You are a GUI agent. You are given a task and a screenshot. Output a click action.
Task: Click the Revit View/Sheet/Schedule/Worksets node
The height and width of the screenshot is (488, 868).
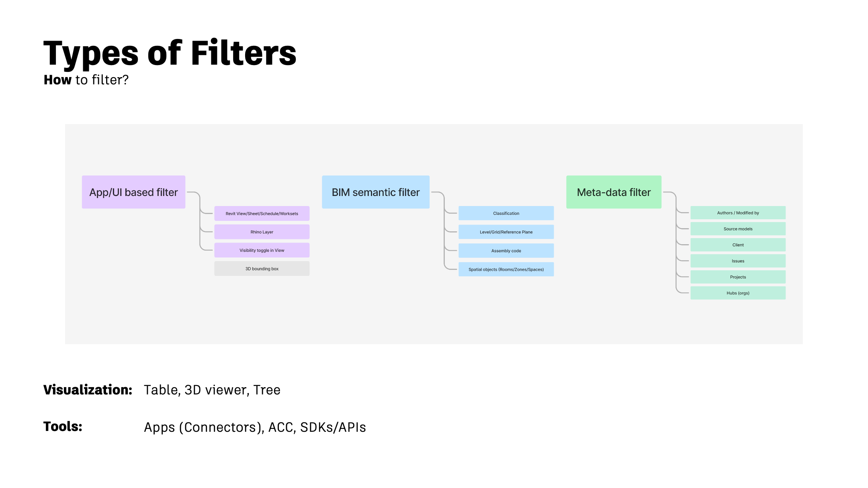click(262, 214)
